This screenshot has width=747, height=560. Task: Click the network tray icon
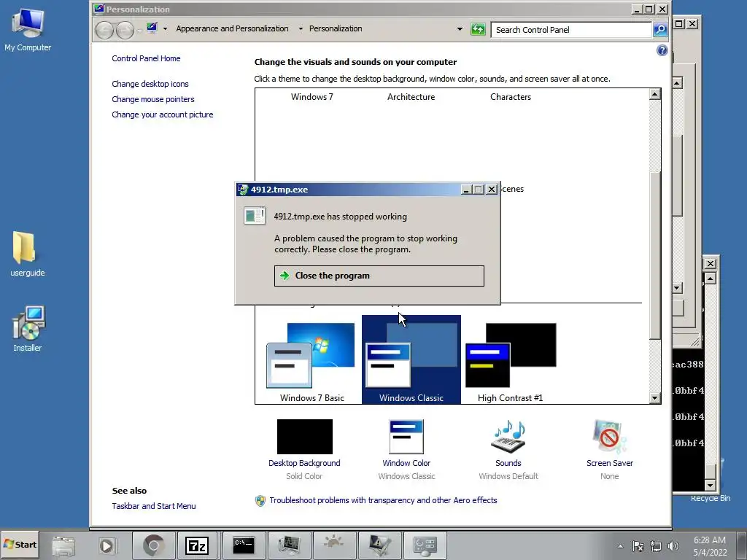pyautogui.click(x=656, y=546)
